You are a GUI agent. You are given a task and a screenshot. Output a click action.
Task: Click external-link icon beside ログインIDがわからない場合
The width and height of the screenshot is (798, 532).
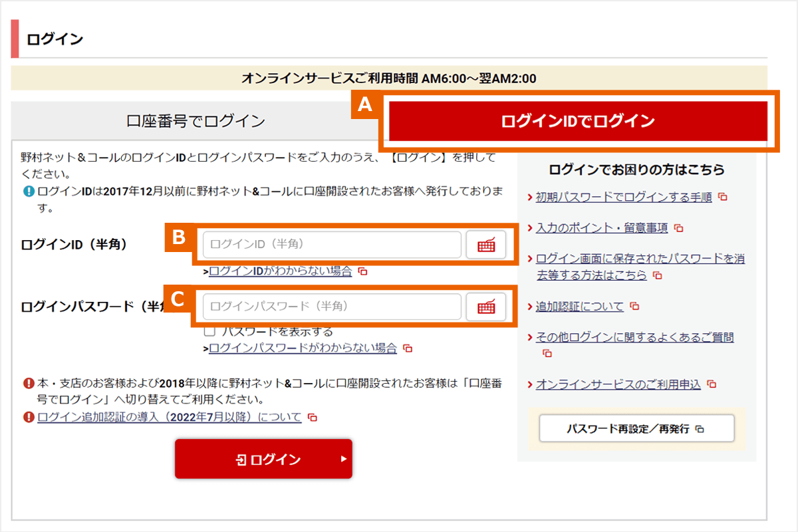coord(362,271)
